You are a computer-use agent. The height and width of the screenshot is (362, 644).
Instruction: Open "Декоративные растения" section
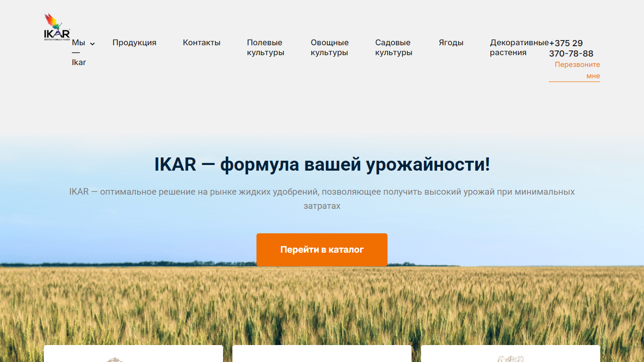pyautogui.click(x=519, y=48)
